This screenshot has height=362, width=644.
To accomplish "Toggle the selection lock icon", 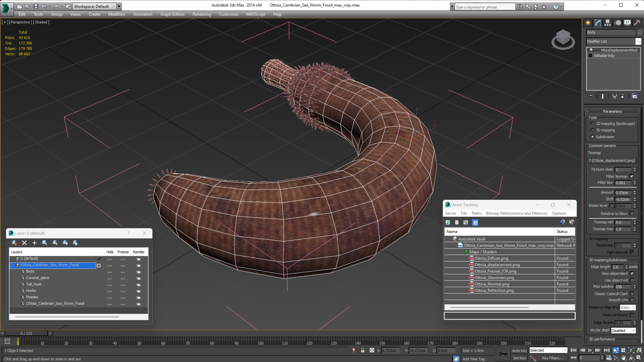I will (363, 350).
